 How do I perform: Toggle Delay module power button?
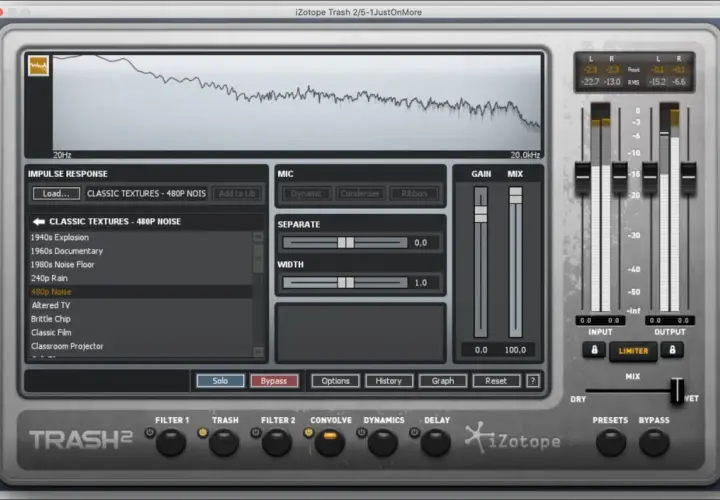(414, 433)
